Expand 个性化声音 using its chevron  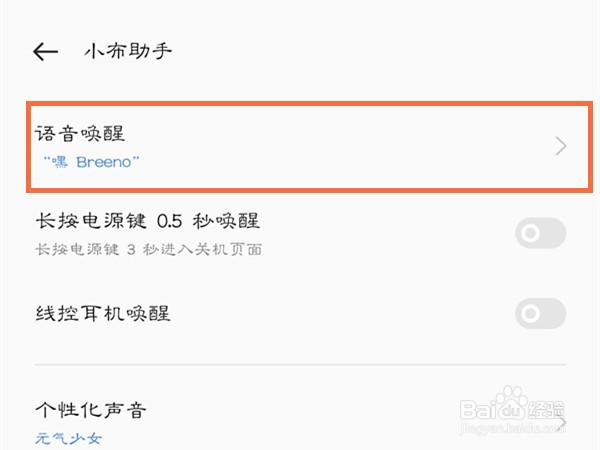click(562, 422)
